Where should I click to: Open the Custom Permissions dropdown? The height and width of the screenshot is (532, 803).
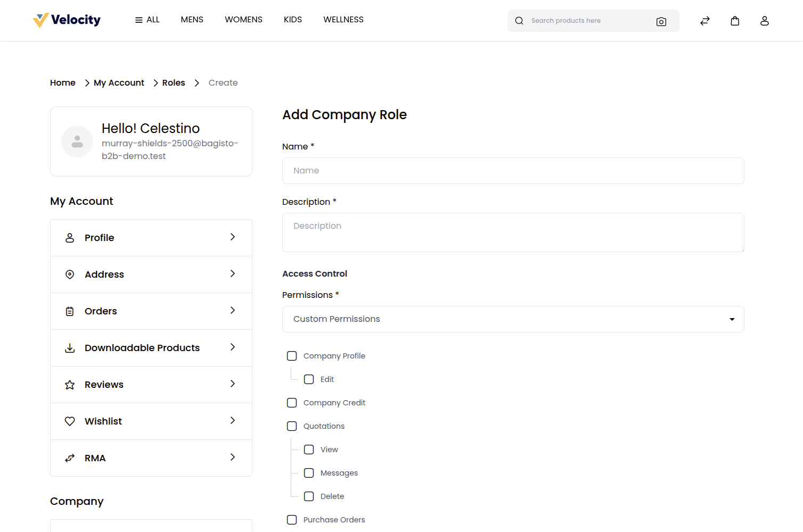point(513,319)
